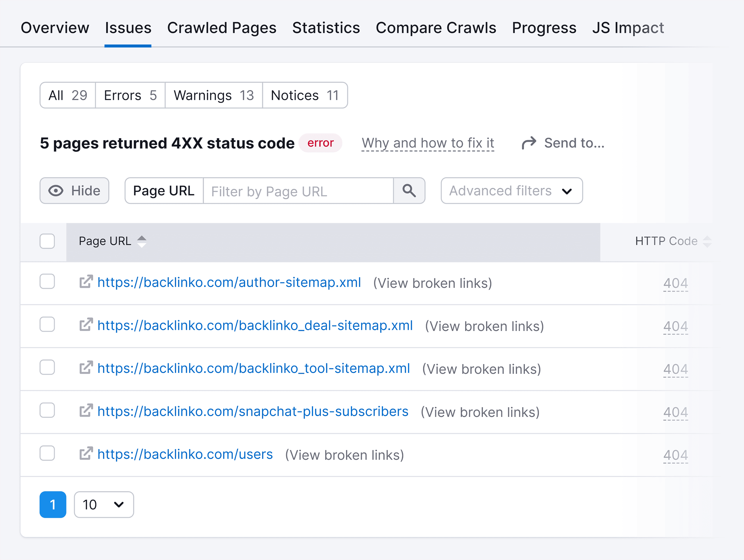Viewport: 744px width, 560px height.
Task: Click external link icon next to backlinko_deal-sitemap.xml
Action: (x=86, y=325)
